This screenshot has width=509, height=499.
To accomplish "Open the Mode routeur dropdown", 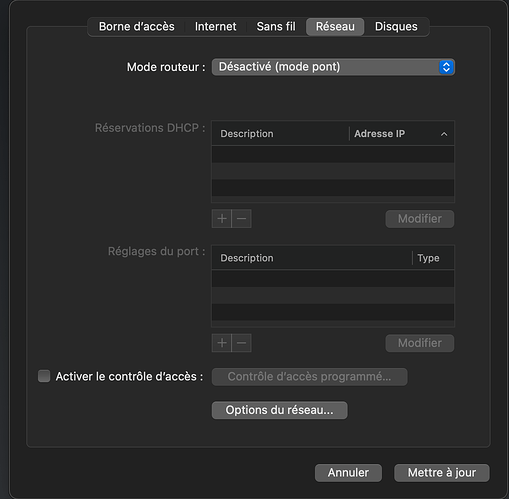I will point(333,67).
